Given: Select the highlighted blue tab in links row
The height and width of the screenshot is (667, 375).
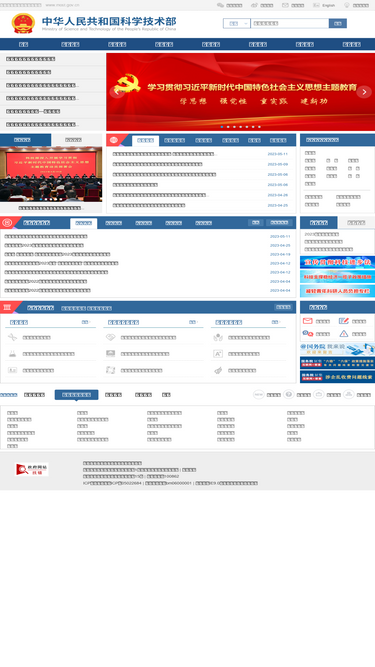Looking at the screenshot, I should pos(77,395).
